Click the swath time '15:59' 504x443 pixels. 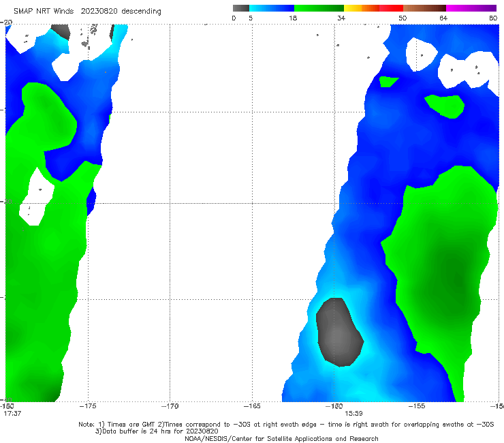pos(353,414)
